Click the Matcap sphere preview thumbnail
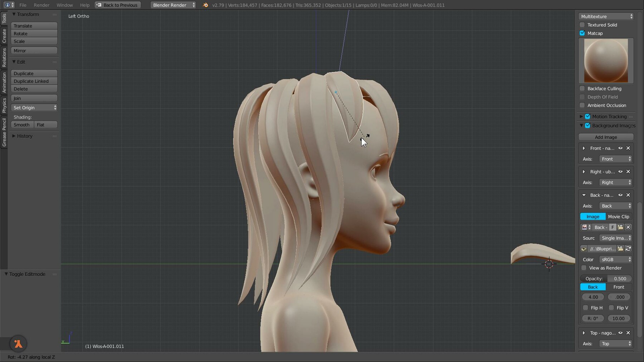Screen dimensions: 644x362 (x=606, y=61)
